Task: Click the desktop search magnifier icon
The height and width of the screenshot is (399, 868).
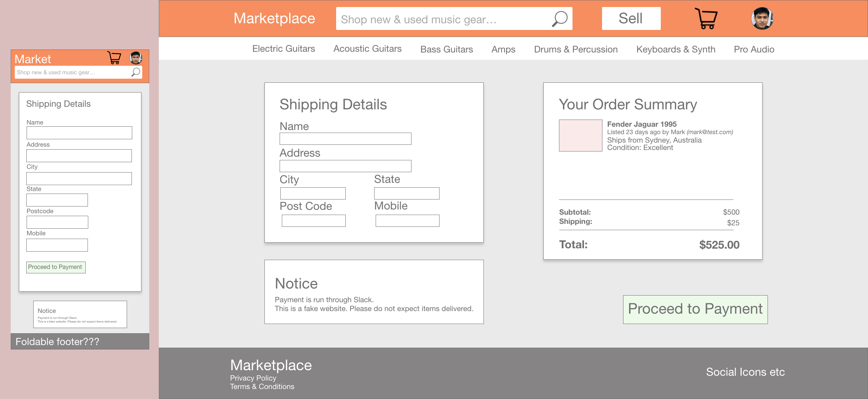Action: (560, 19)
